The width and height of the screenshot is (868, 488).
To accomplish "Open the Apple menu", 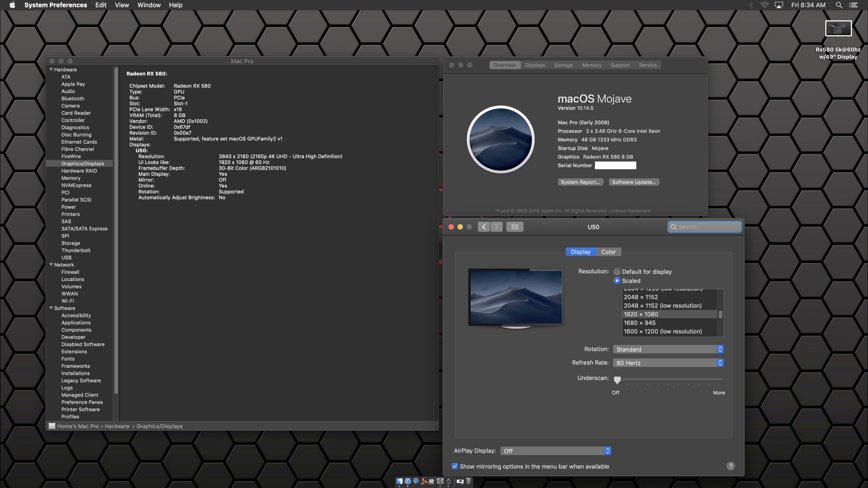I will point(12,5).
